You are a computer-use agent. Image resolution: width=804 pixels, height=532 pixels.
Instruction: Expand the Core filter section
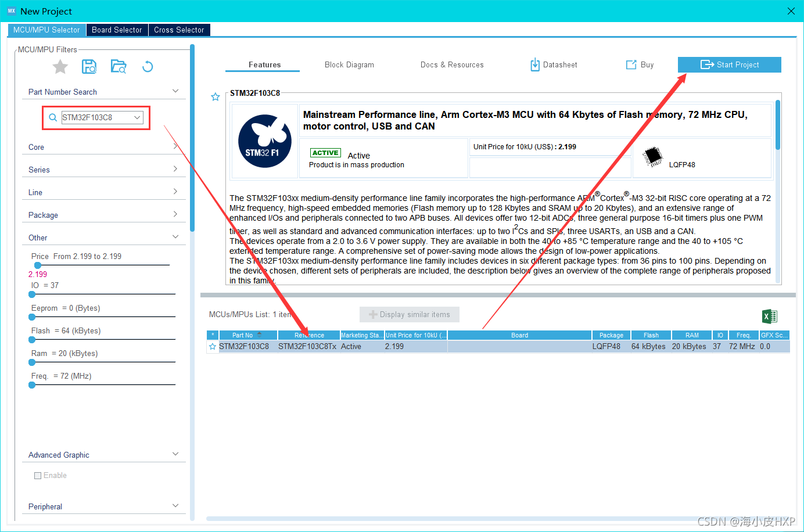click(175, 146)
